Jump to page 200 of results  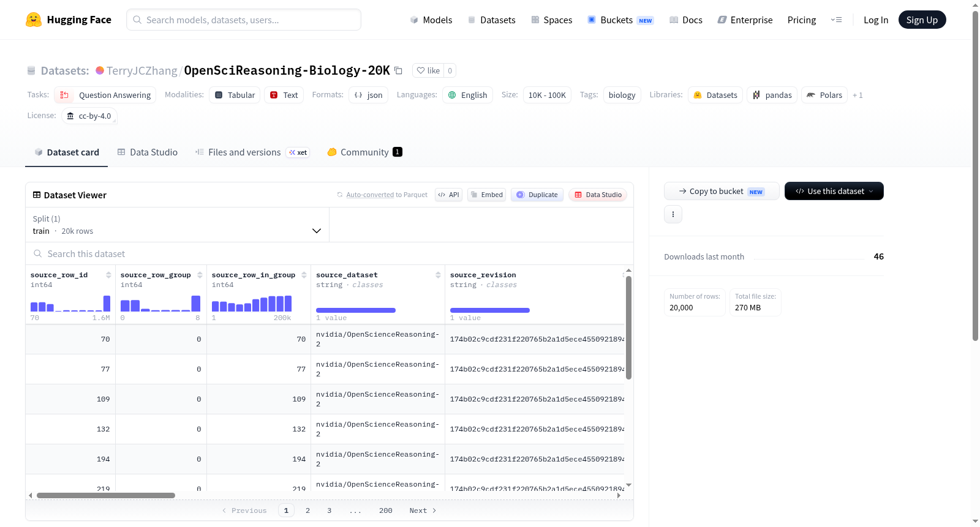pos(386,510)
